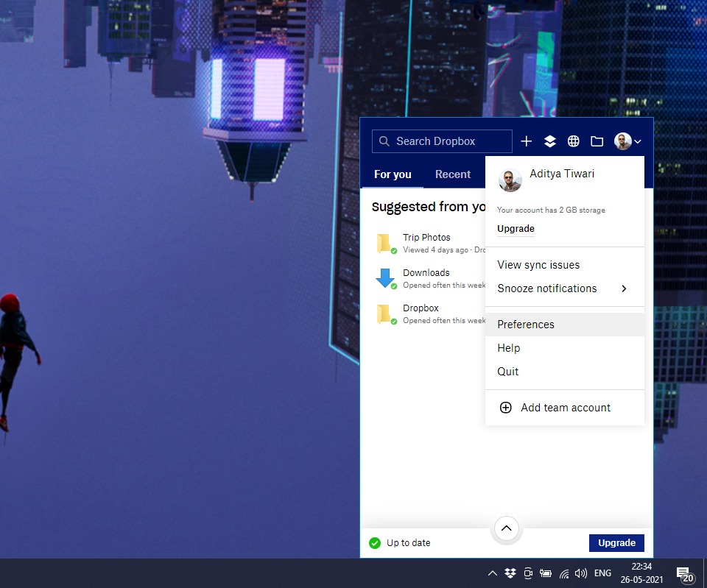Click the battery tray icon
Viewport: 707px width, 588px height.
click(x=546, y=573)
